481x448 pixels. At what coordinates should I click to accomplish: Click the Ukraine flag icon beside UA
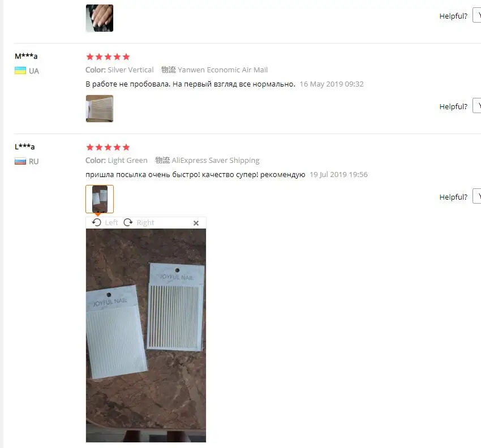click(x=20, y=71)
